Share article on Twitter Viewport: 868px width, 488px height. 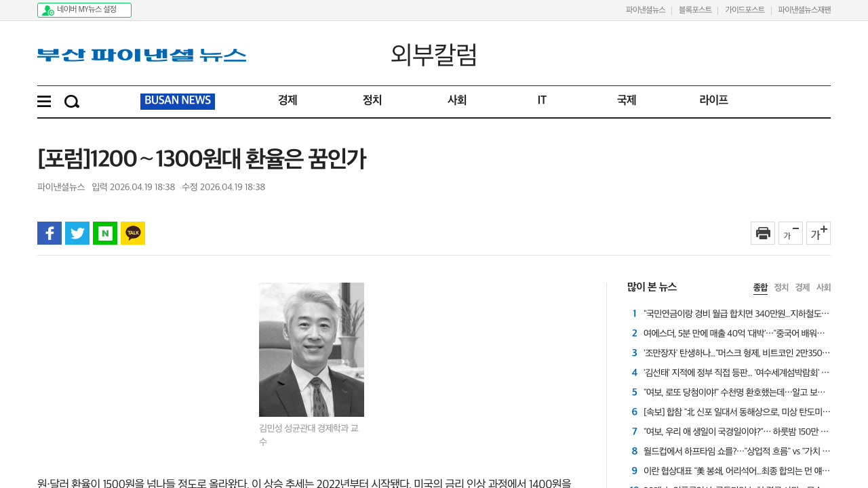tap(77, 233)
